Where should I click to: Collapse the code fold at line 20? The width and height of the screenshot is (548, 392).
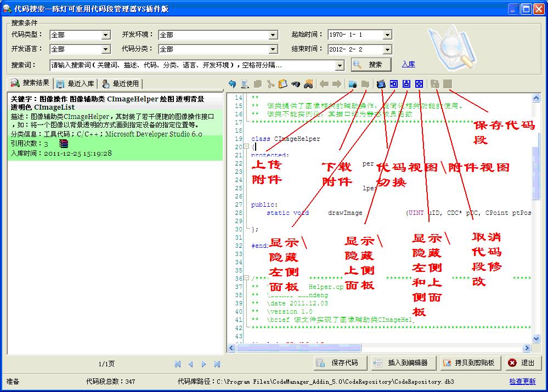[246, 146]
